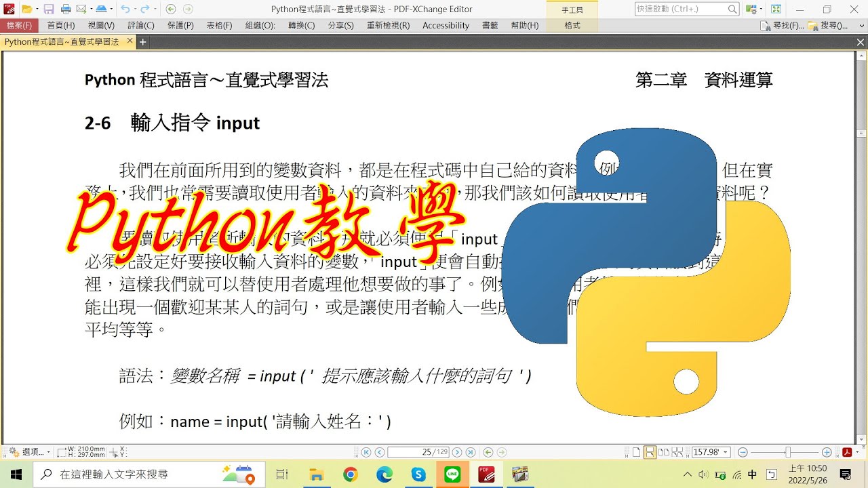Screen dimensions: 868x488
Task: Open 轉換(C) convert tab
Action: coord(301,25)
